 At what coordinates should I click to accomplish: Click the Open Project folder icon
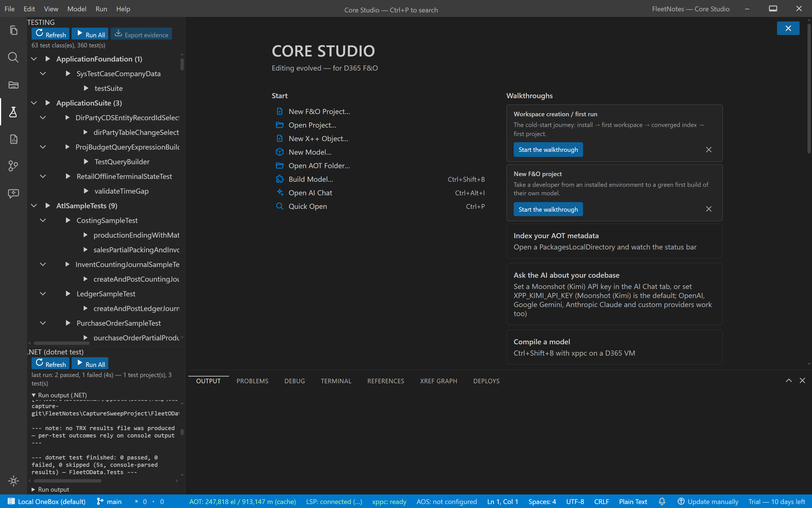(279, 125)
